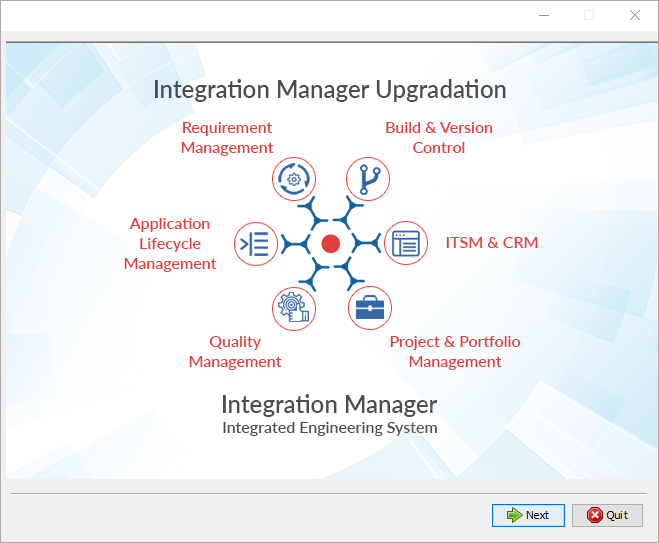Click the Build & Version Control branch icon
Viewport: 659px width, 543px height.
pyautogui.click(x=368, y=179)
